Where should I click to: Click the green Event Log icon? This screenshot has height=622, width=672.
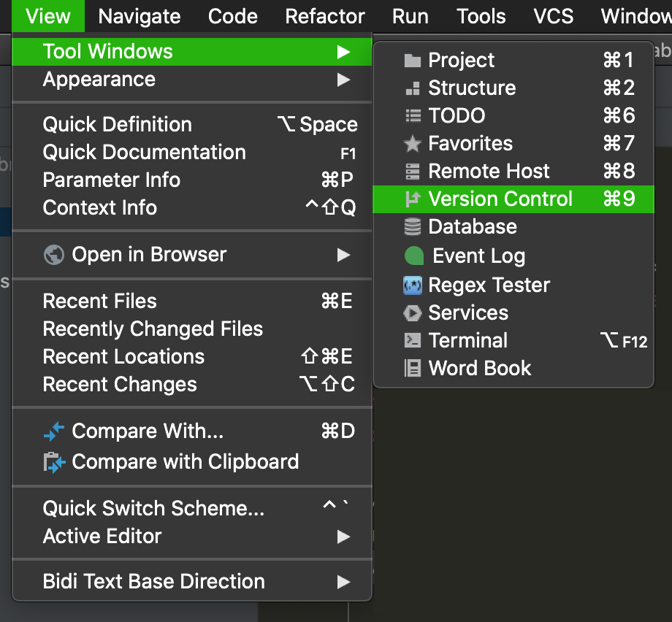(x=414, y=256)
